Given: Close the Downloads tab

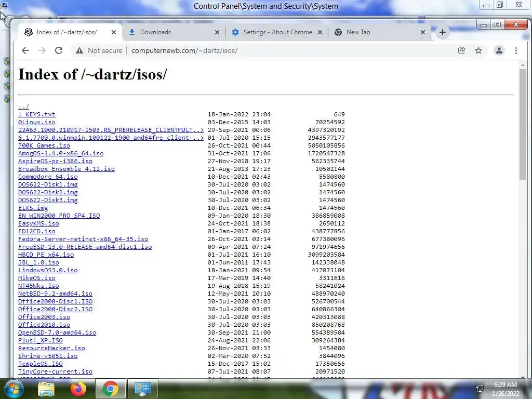Looking at the screenshot, I should [217, 32].
